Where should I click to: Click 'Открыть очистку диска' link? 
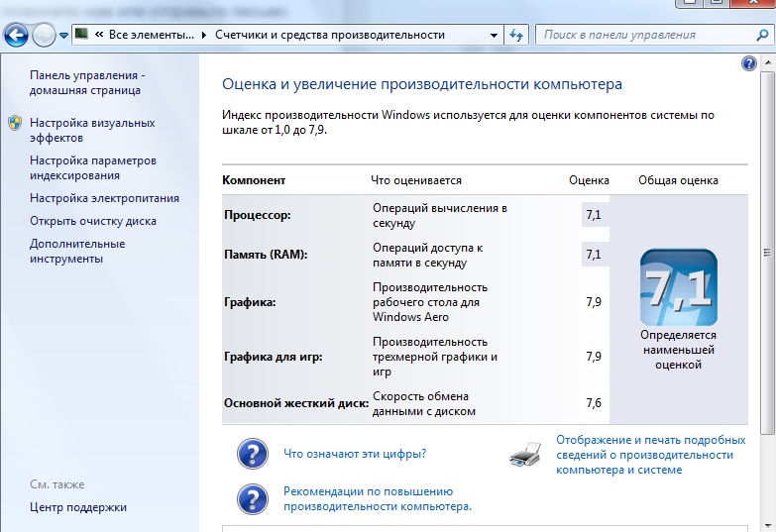point(93,221)
